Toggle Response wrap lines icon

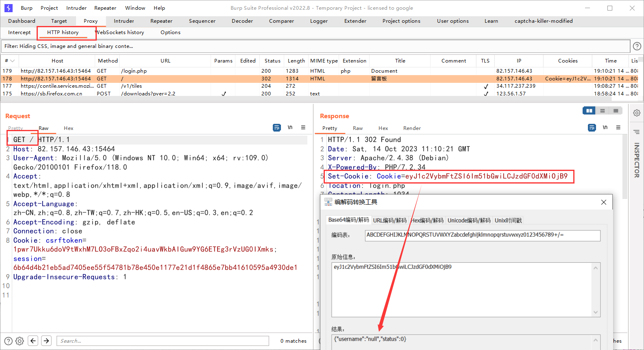coord(592,127)
